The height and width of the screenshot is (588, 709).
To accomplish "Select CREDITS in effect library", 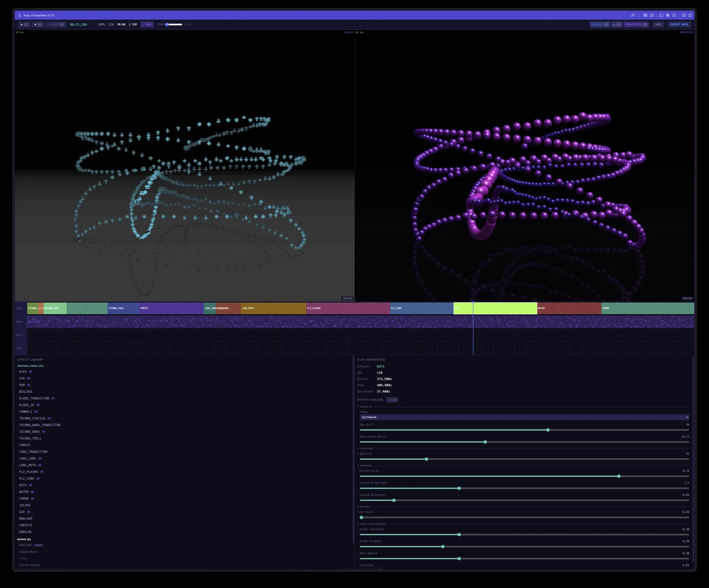I will [25, 525].
